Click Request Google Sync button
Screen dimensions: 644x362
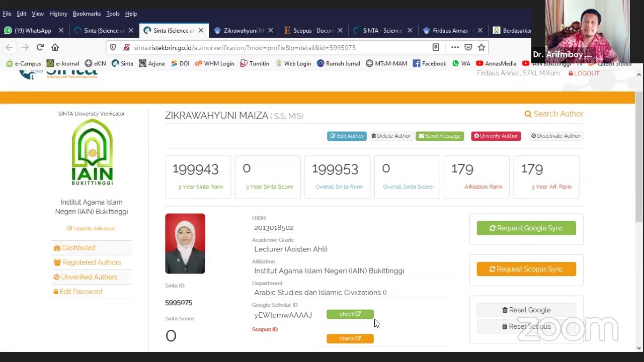tap(526, 228)
